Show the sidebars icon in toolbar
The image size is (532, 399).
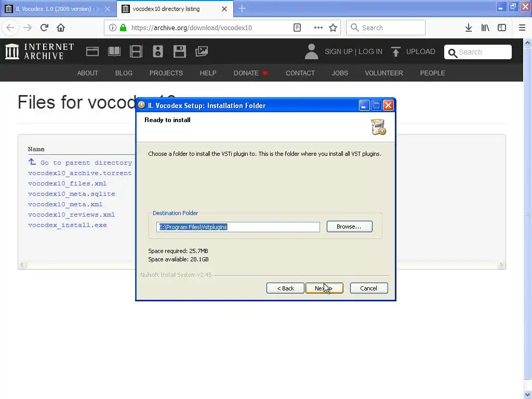point(502,28)
